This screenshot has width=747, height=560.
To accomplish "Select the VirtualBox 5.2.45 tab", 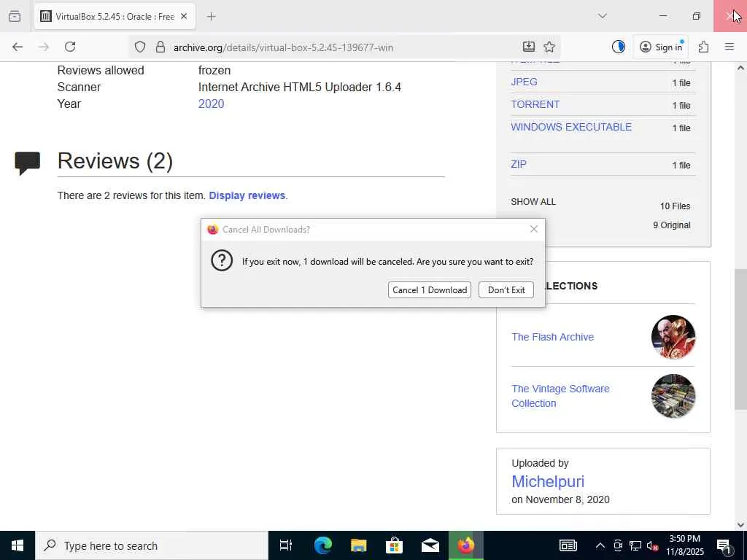I will pos(115,17).
